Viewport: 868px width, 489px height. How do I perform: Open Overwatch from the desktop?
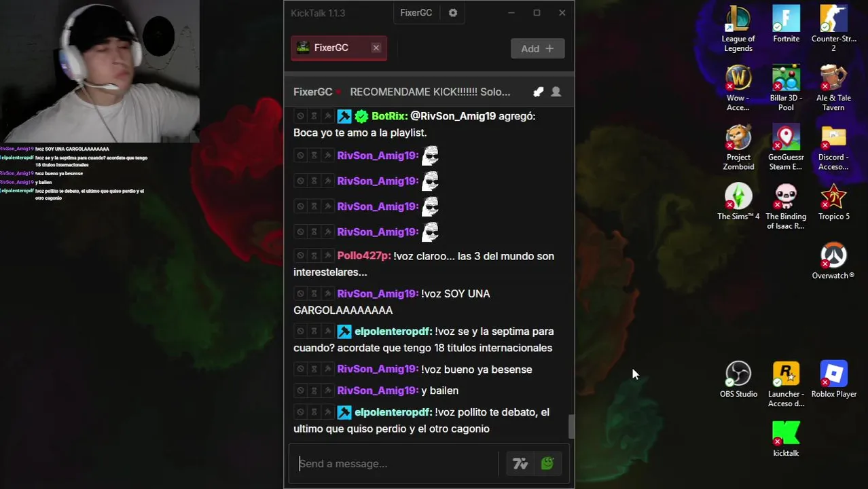833,261
